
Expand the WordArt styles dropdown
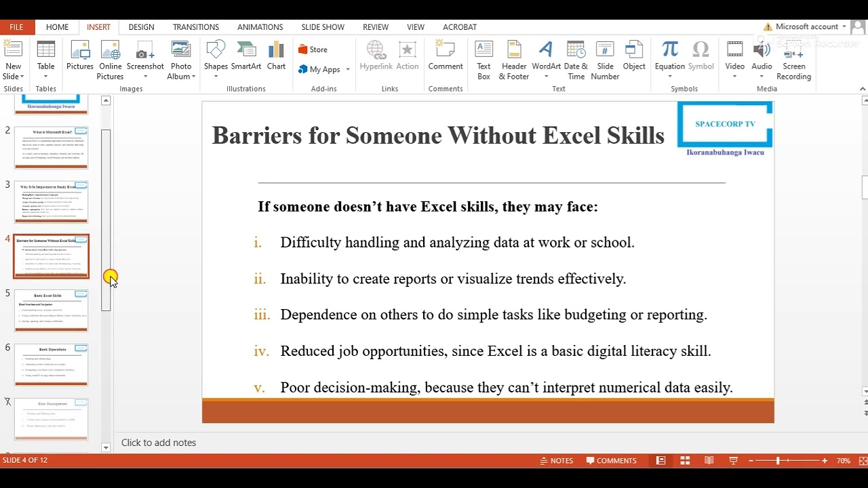point(546,77)
